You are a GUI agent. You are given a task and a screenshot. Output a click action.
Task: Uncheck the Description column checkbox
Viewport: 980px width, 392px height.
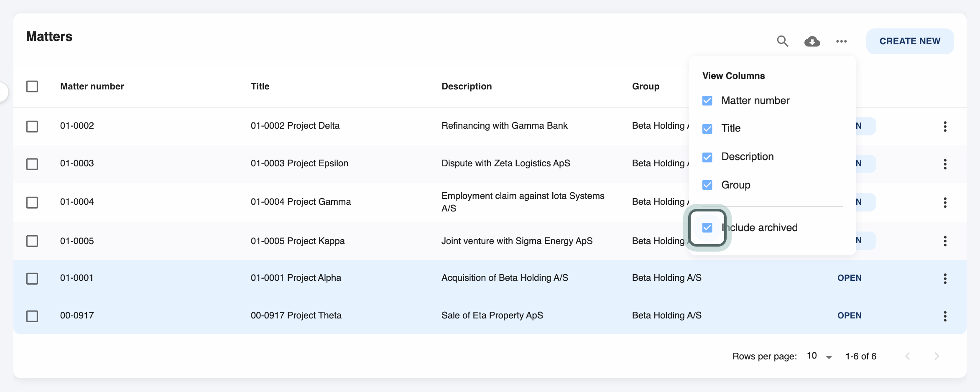pos(707,157)
